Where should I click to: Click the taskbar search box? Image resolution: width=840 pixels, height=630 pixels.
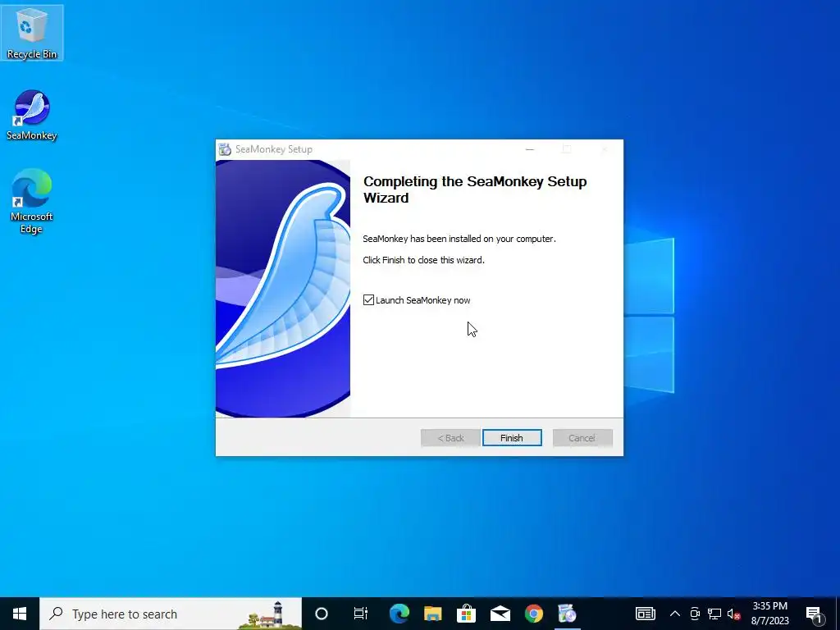pyautogui.click(x=171, y=614)
